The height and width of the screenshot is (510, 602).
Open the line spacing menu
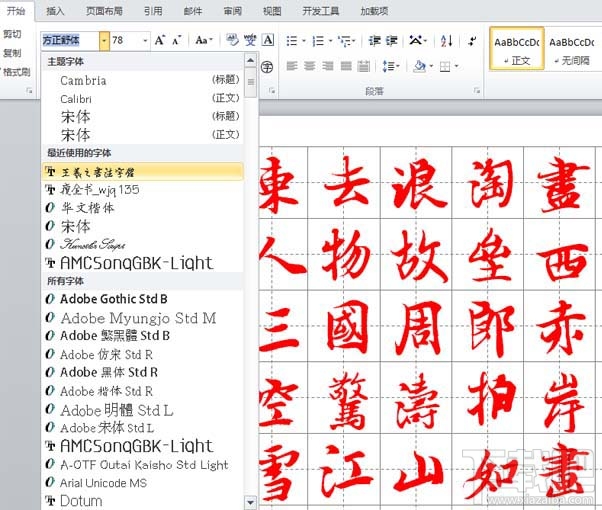click(x=391, y=66)
